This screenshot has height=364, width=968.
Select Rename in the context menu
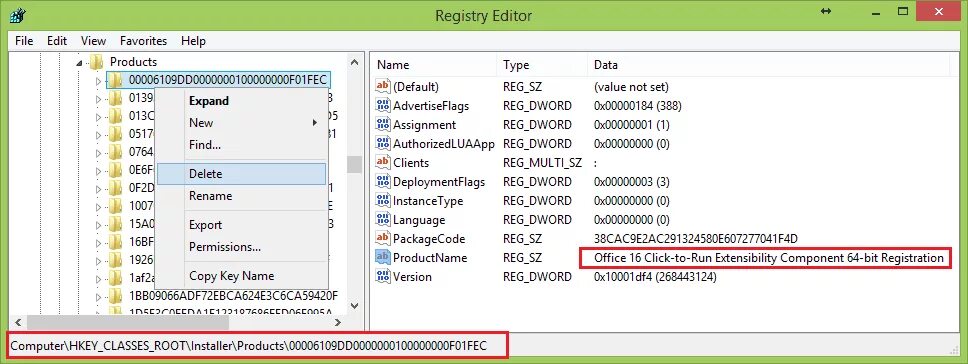tap(241, 196)
